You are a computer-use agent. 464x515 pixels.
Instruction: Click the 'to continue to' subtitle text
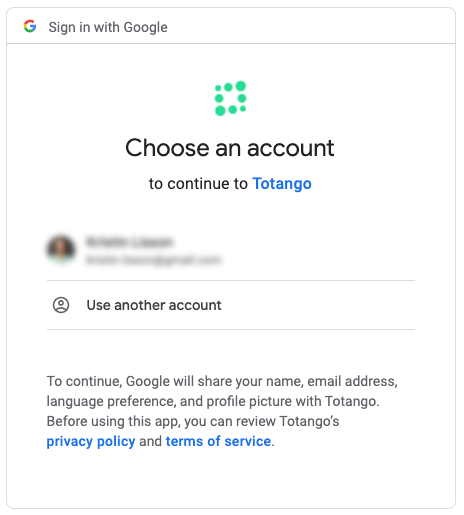click(198, 184)
